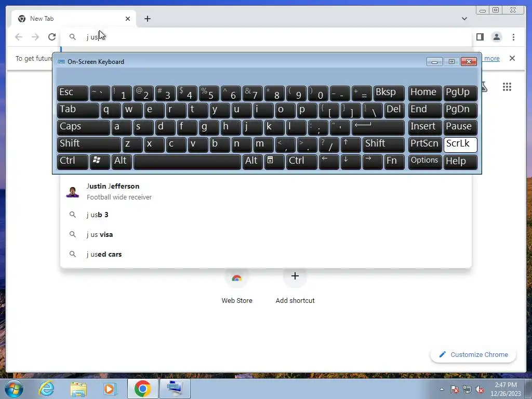Click the Esc key on the keyboard
This screenshot has height=399, width=532.
pos(73,93)
